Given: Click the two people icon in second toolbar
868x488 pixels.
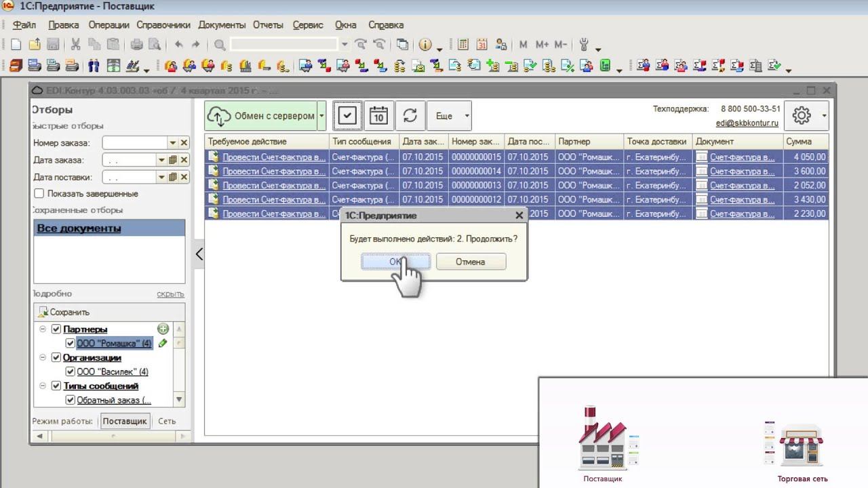Looking at the screenshot, I should (94, 66).
